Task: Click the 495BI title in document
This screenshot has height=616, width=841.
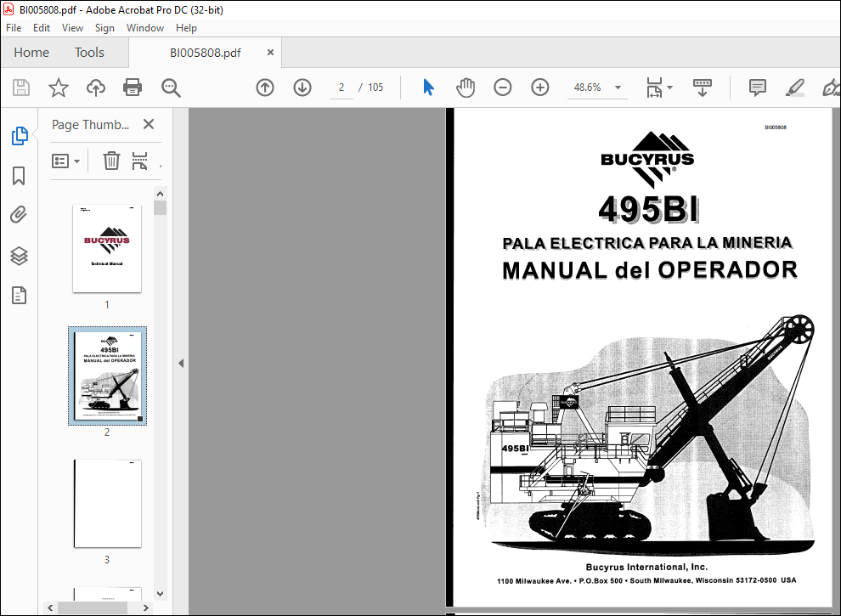Action: (x=649, y=209)
